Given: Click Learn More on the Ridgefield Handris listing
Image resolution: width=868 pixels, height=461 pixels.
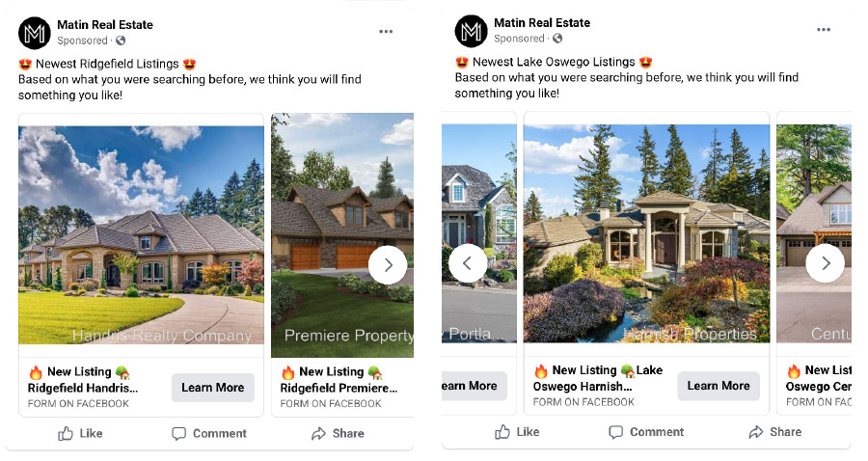Looking at the screenshot, I should [x=212, y=388].
